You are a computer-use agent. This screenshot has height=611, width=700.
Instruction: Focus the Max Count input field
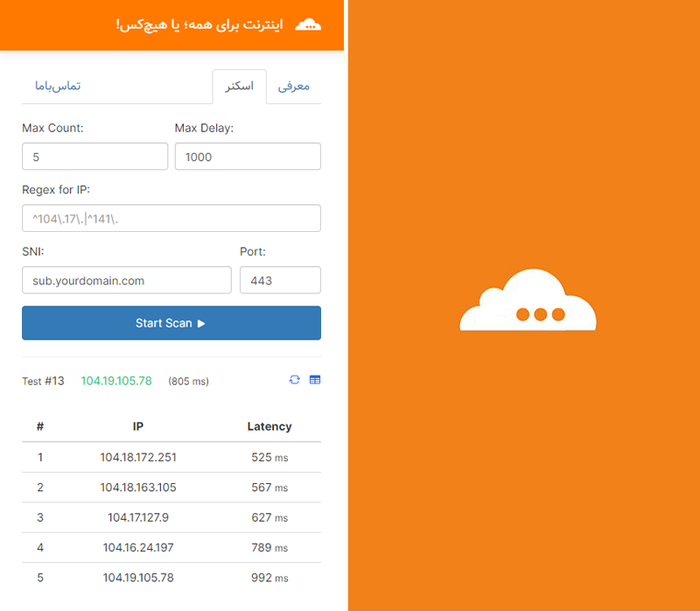click(95, 157)
